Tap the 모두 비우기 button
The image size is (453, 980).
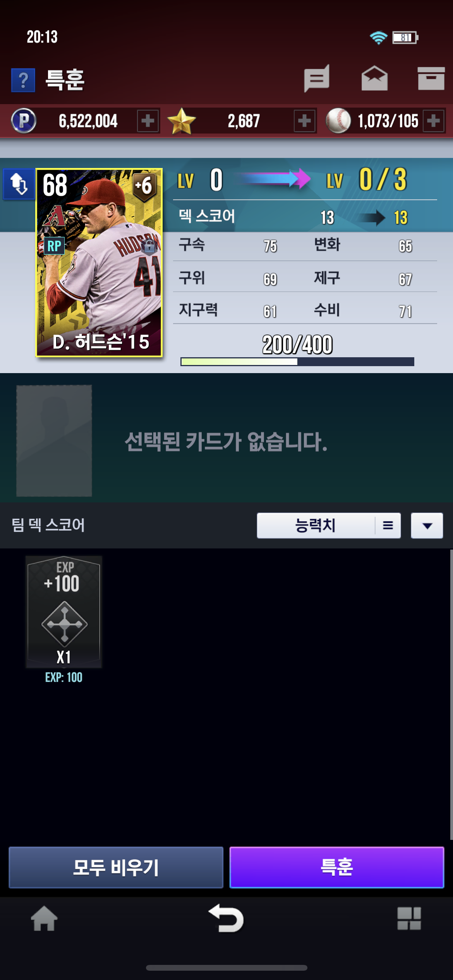pyautogui.click(x=116, y=867)
